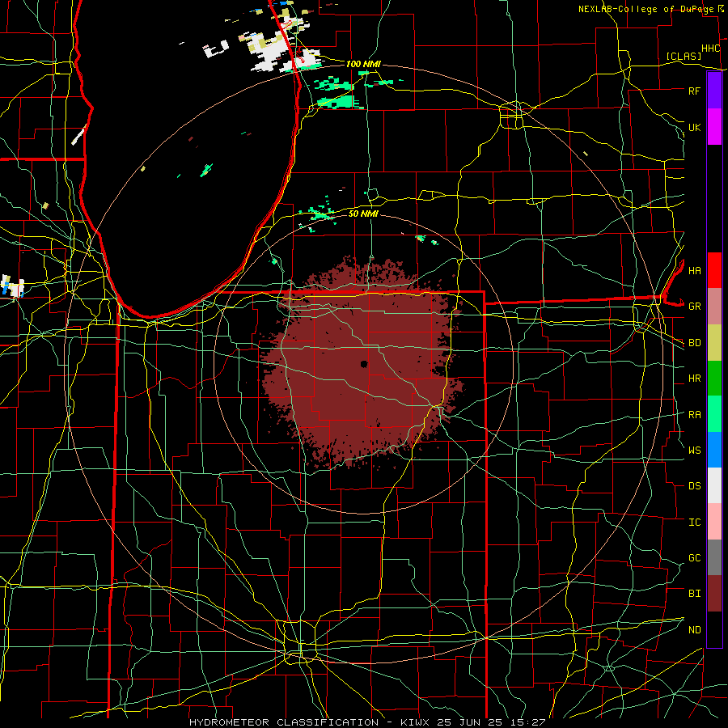
Task: Click the 100 NMI range ring label
Action: (363, 64)
